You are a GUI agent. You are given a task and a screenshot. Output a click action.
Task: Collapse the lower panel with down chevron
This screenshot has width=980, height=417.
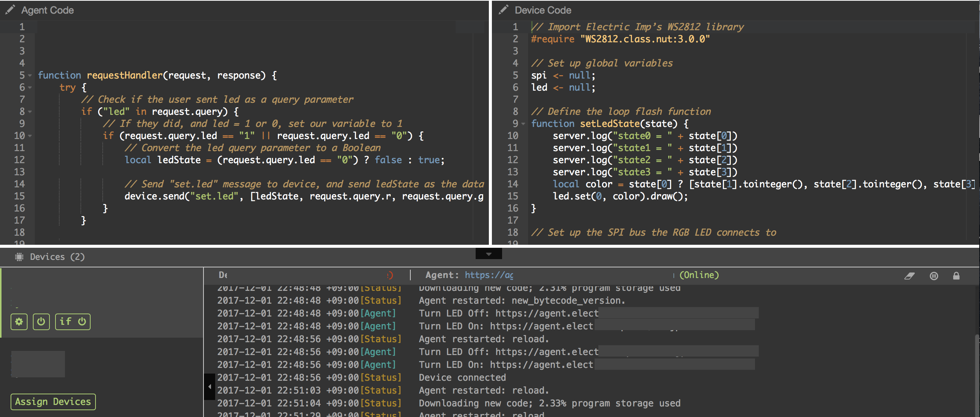[x=488, y=254]
